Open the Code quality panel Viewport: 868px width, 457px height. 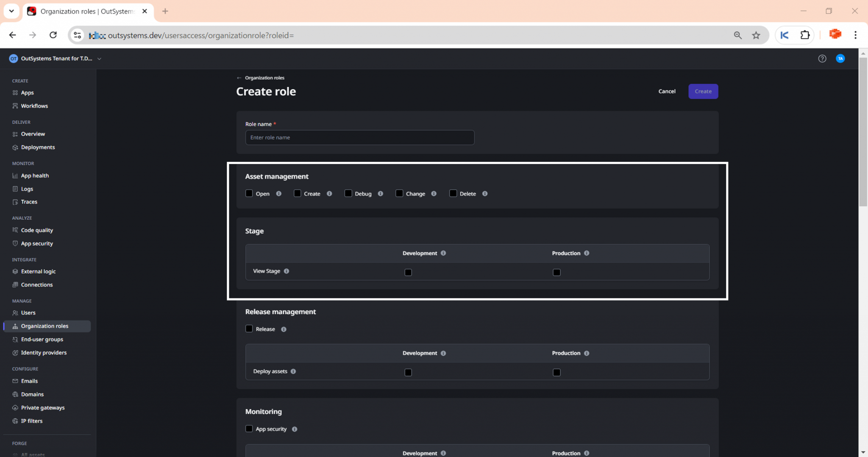36,230
